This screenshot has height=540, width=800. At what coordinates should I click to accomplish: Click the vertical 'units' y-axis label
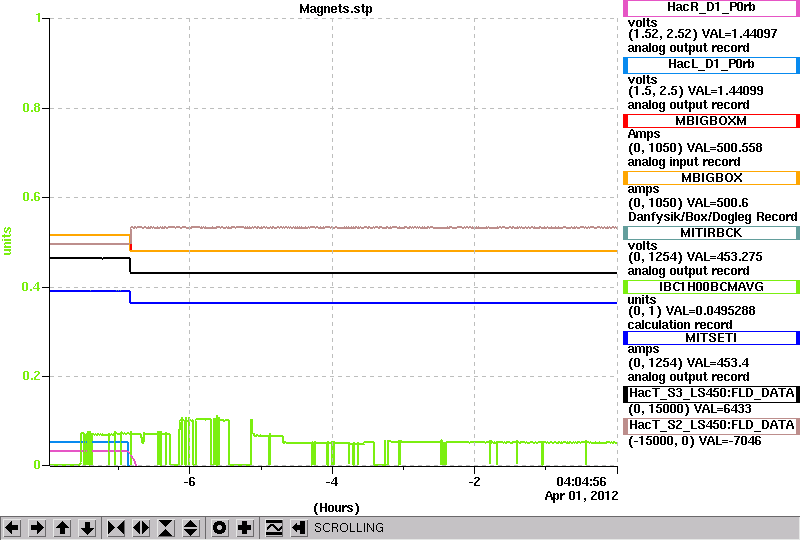[7, 241]
